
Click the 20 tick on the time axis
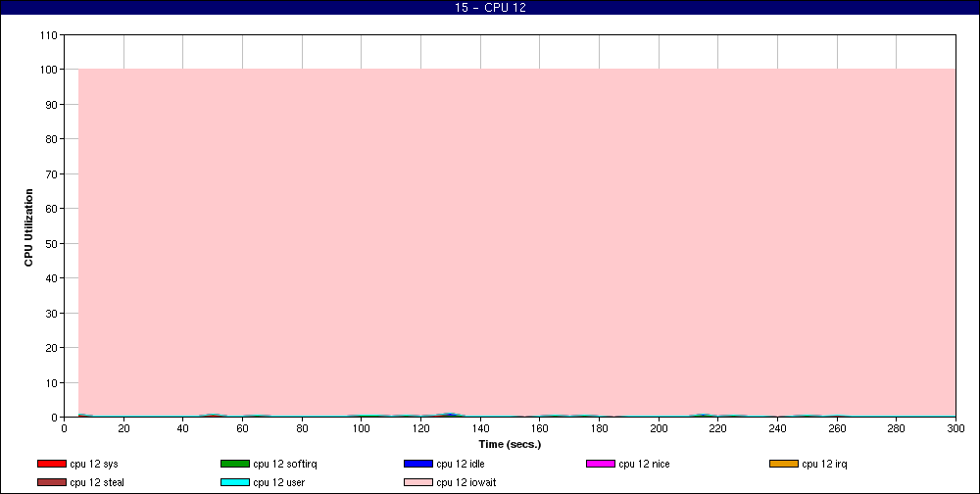[123, 429]
